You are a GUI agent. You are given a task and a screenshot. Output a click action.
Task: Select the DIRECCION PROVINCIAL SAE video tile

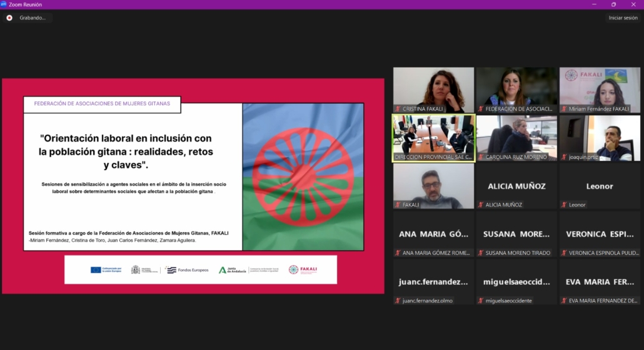pos(433,138)
